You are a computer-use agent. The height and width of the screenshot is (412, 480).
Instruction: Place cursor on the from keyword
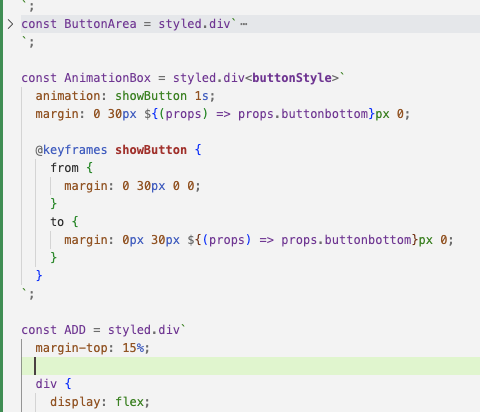(65, 168)
